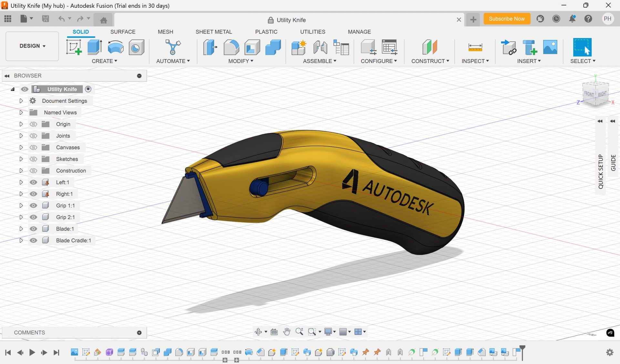This screenshot has width=620, height=364.
Task: Show the Origin folder
Action: tap(33, 124)
